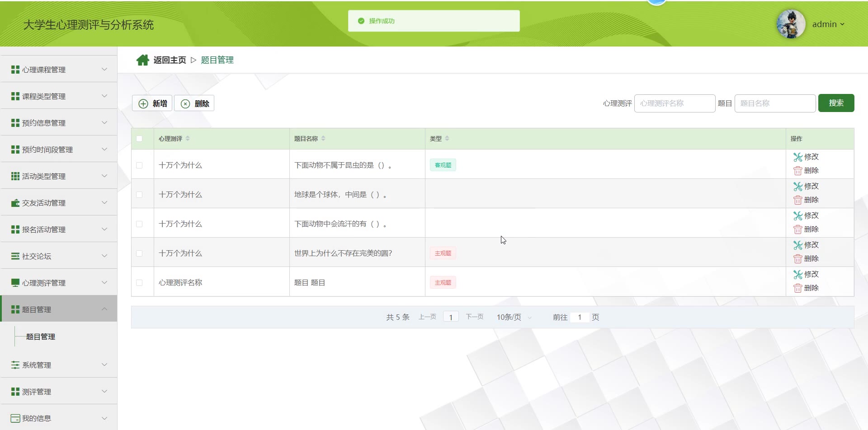Open the 报名活动管理 menu

click(x=59, y=229)
